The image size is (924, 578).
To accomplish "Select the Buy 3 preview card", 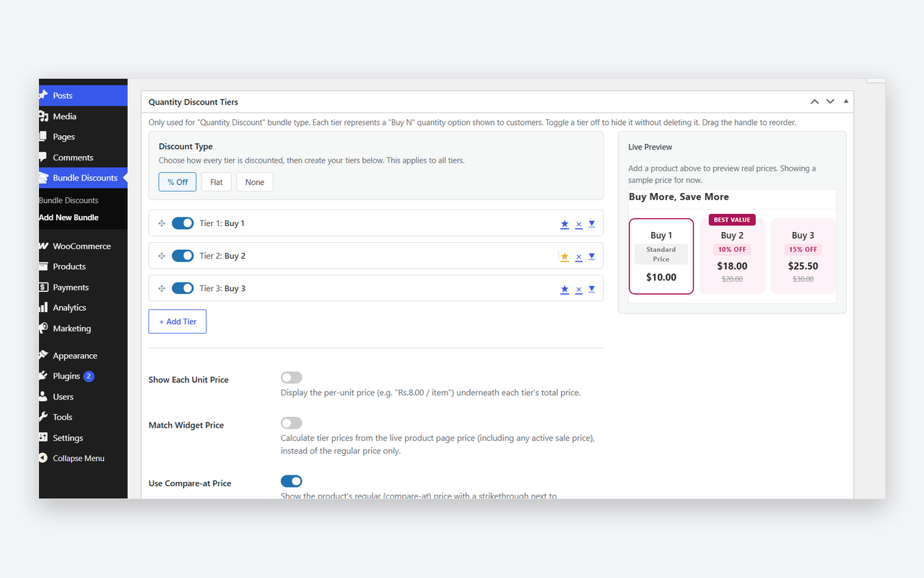I will [x=803, y=256].
